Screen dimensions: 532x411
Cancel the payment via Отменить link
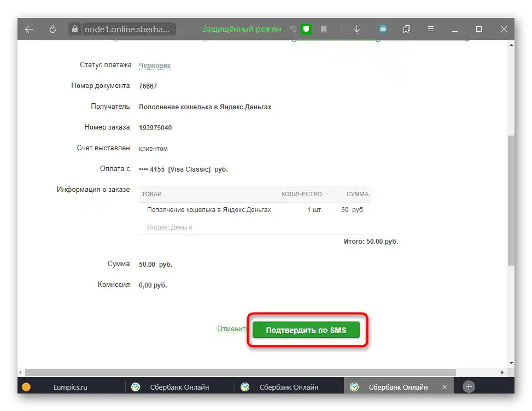[x=232, y=328]
